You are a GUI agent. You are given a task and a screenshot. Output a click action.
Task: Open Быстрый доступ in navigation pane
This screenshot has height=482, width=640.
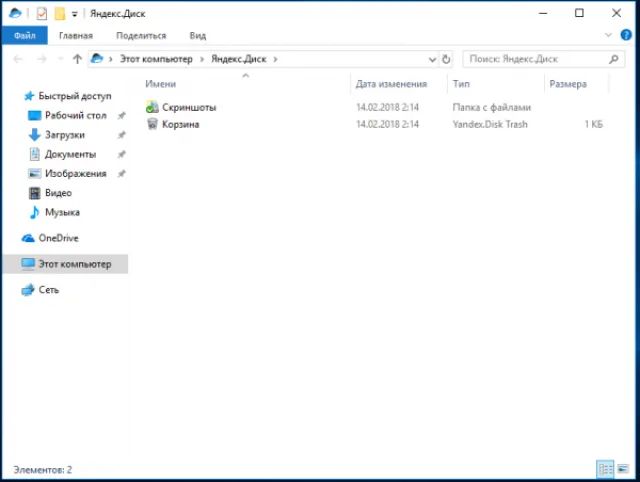click(x=75, y=96)
